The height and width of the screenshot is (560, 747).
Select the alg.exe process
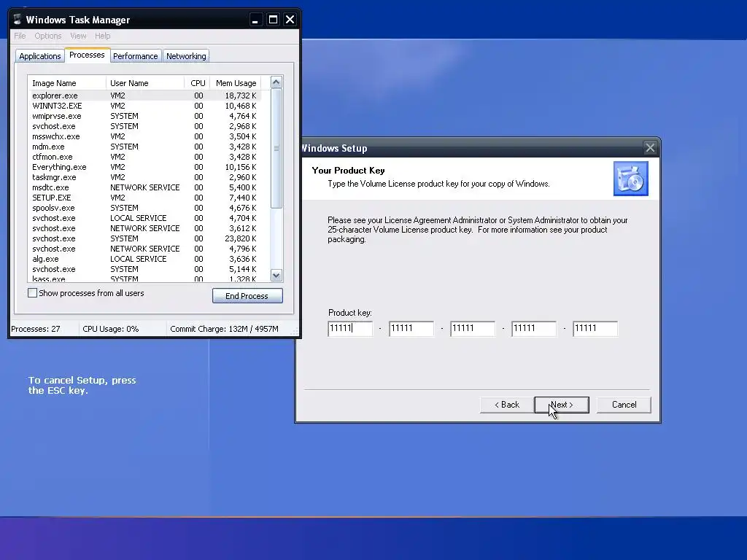[145, 259]
